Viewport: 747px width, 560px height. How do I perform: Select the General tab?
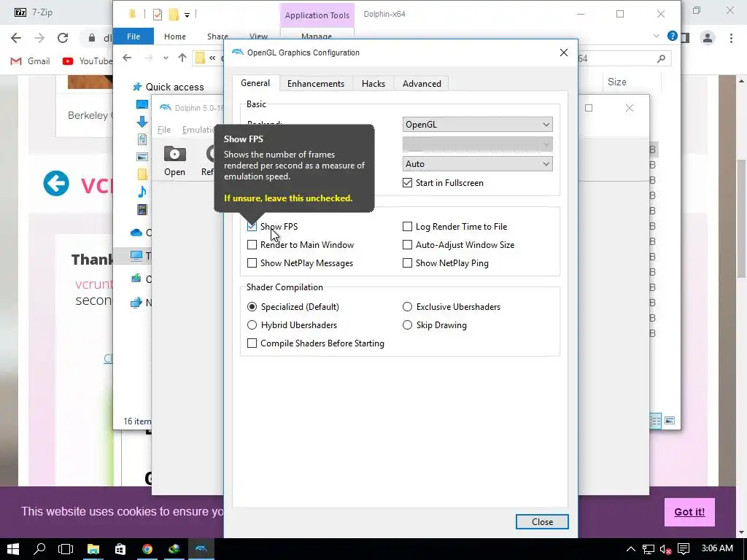255,83
